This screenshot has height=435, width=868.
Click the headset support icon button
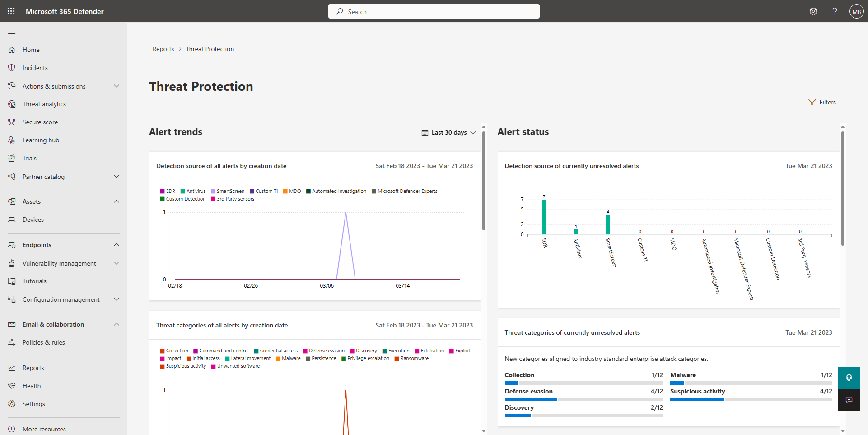coord(849,378)
